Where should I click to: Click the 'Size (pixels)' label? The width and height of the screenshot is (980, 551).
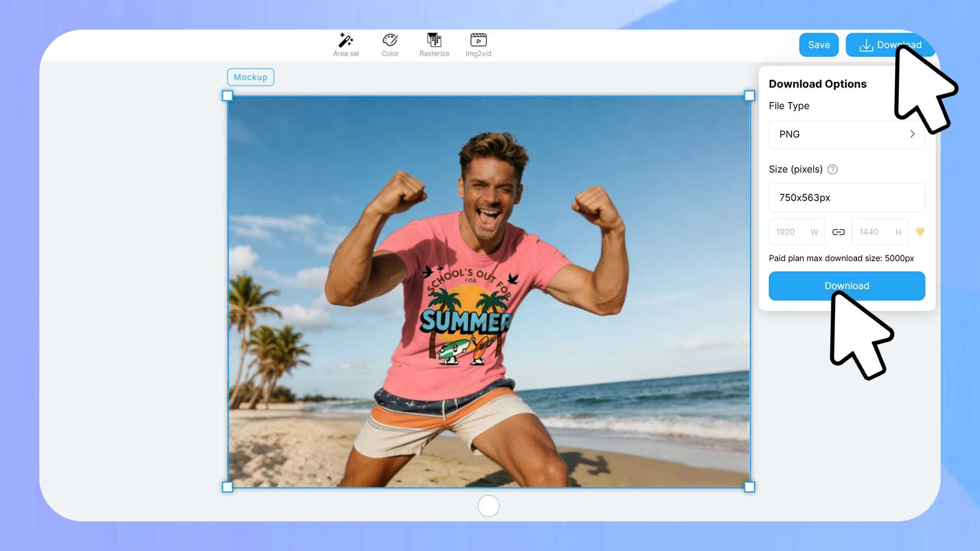pyautogui.click(x=796, y=169)
